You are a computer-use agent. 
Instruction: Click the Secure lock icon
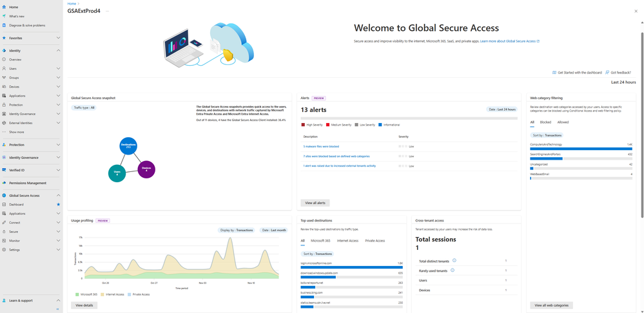(x=4, y=231)
